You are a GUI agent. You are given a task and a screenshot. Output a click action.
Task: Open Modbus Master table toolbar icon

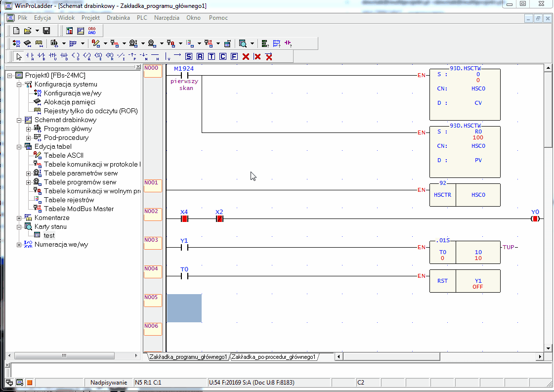[x=209, y=44]
